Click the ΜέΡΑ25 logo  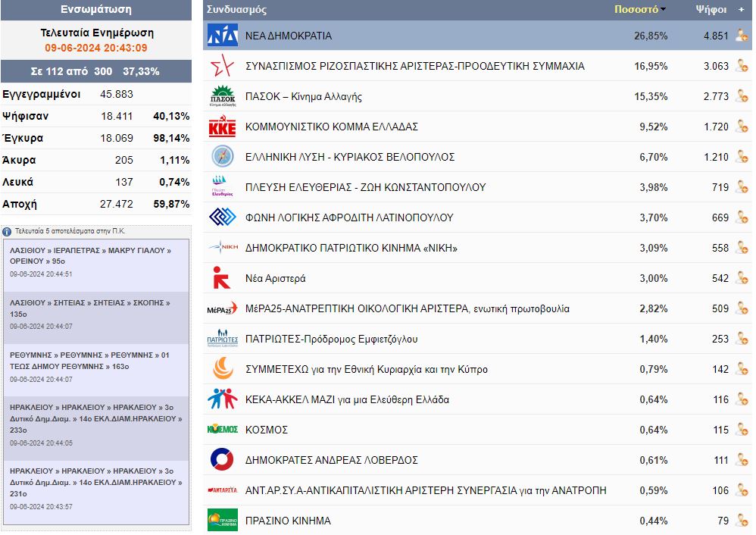click(x=222, y=308)
